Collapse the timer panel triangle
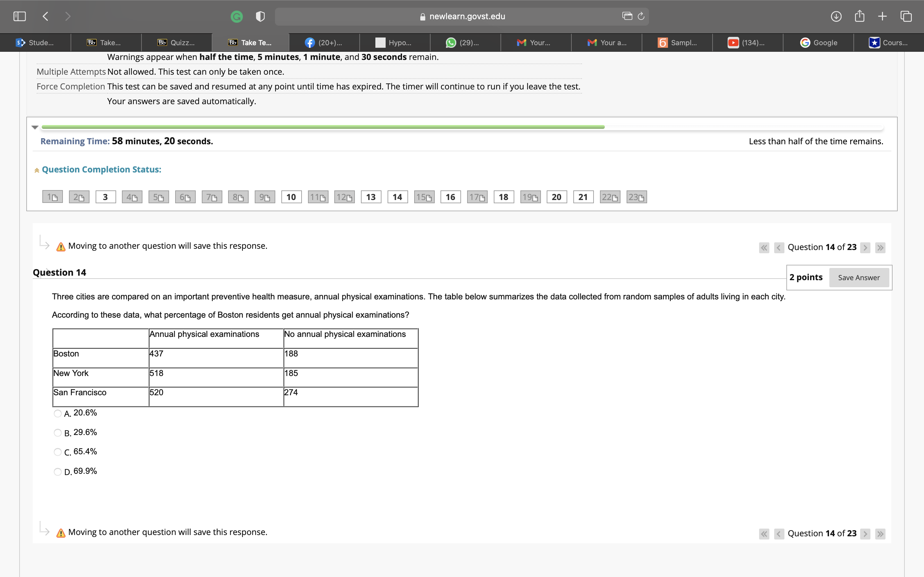Image resolution: width=924 pixels, height=577 pixels. coord(35,128)
